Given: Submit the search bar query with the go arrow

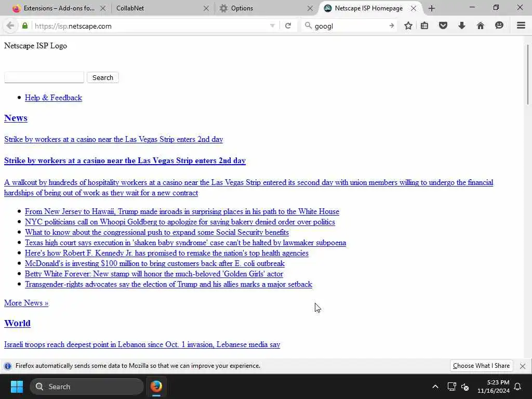Looking at the screenshot, I should (392, 26).
